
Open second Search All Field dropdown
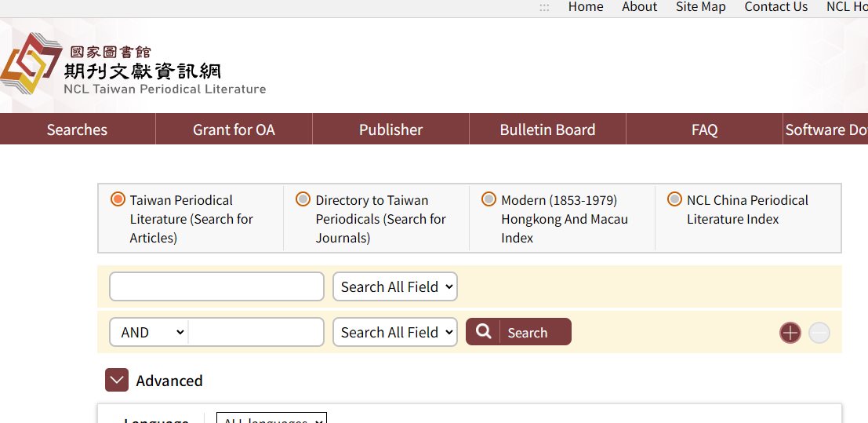[395, 332]
